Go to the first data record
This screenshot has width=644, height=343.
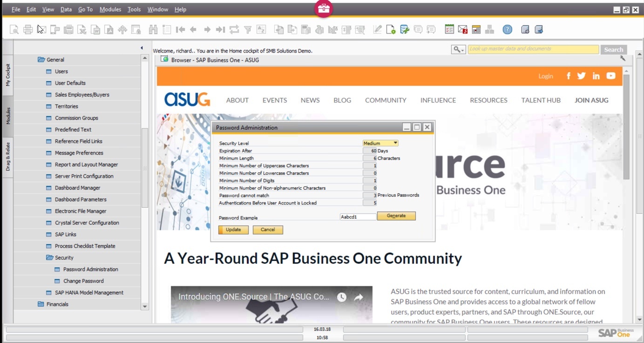[180, 30]
